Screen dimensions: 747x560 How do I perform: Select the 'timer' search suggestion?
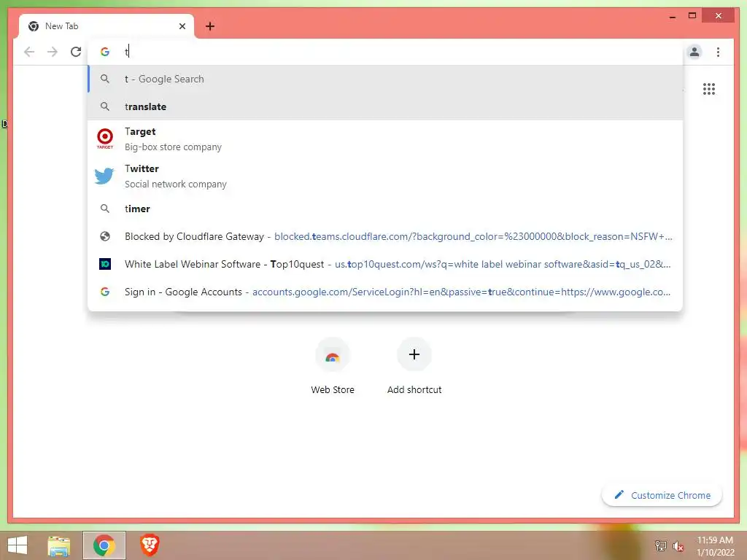pos(385,209)
